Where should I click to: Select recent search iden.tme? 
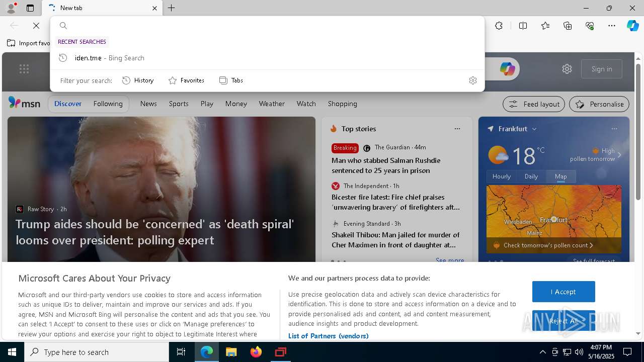click(x=267, y=58)
